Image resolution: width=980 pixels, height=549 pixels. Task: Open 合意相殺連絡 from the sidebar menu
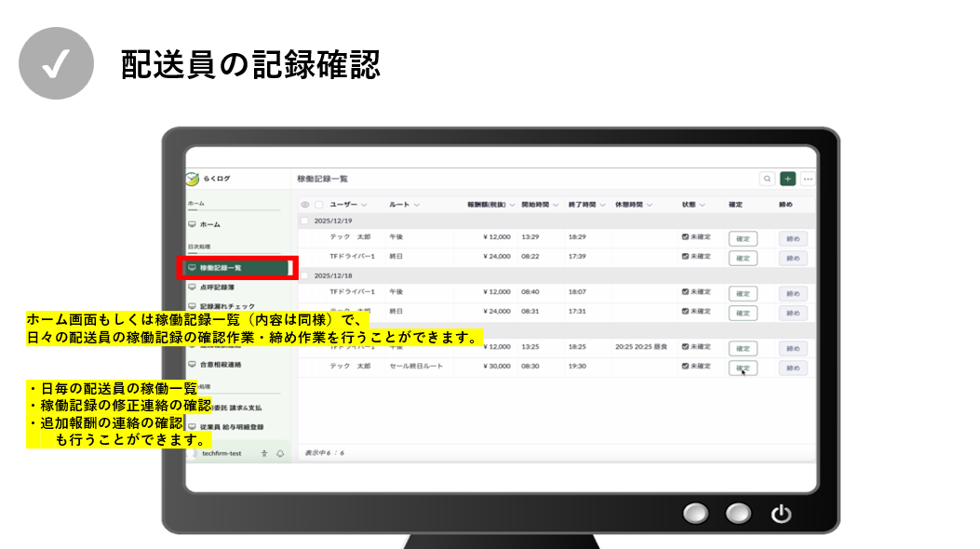click(221, 365)
